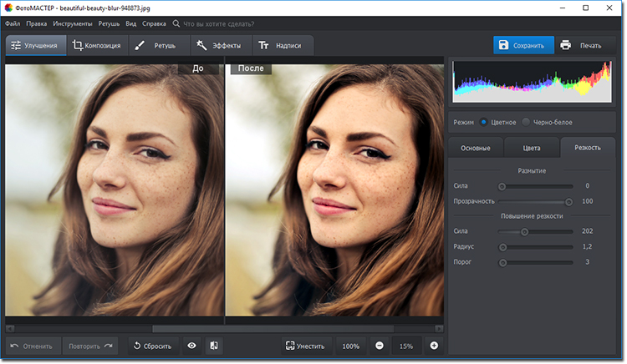Switch to the Цвета panel tab
The image size is (627, 364).
point(532,148)
